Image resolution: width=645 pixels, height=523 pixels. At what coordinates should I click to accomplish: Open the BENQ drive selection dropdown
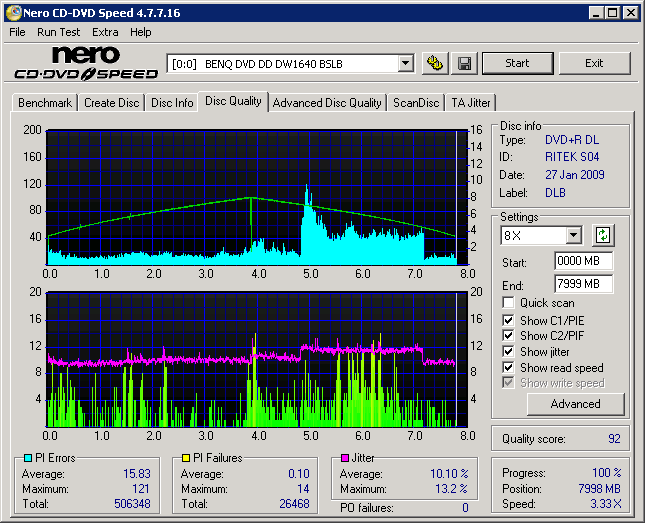coord(405,63)
